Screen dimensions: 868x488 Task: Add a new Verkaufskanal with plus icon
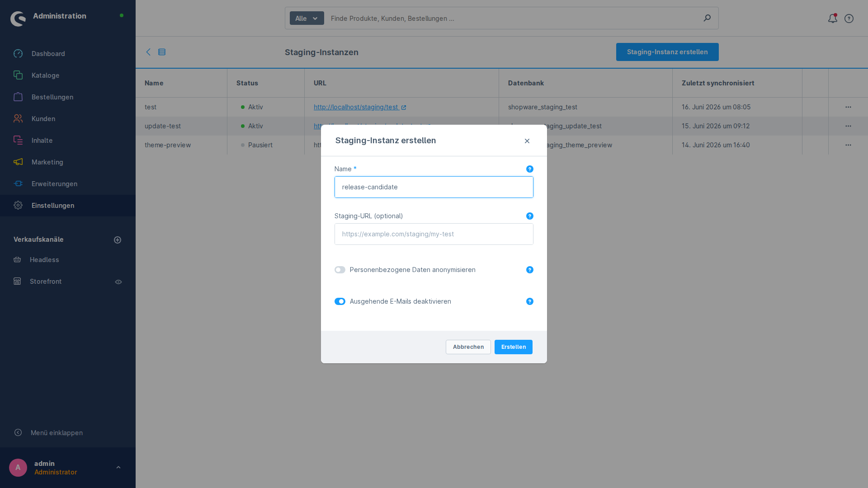[118, 240]
